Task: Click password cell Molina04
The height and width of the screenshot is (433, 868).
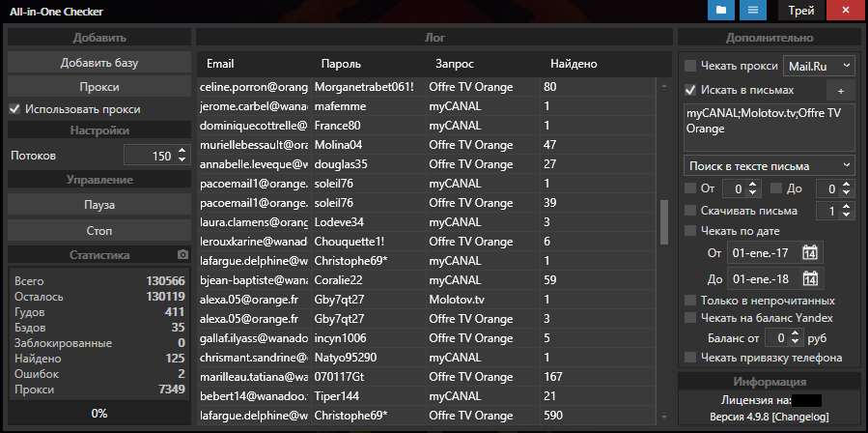Action: click(369, 145)
